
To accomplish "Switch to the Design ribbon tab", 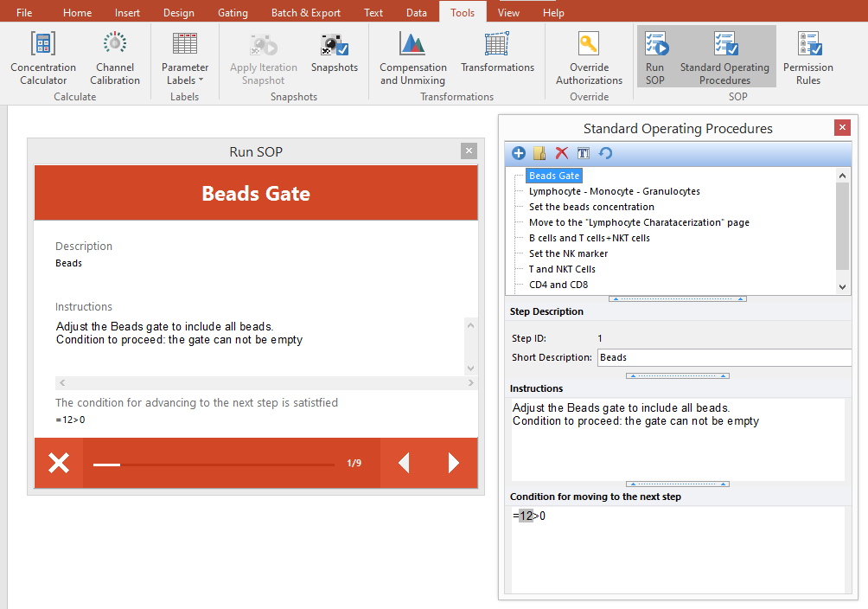I will (x=179, y=12).
